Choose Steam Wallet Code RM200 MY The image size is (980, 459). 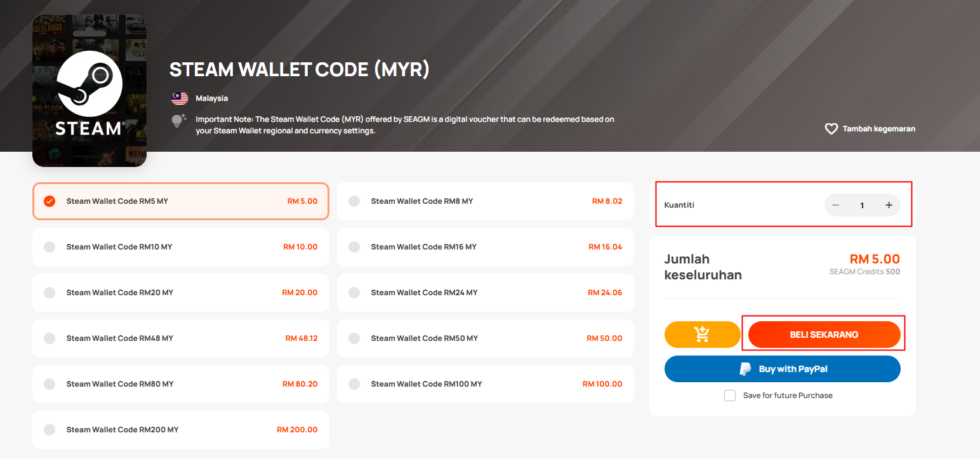click(181, 430)
